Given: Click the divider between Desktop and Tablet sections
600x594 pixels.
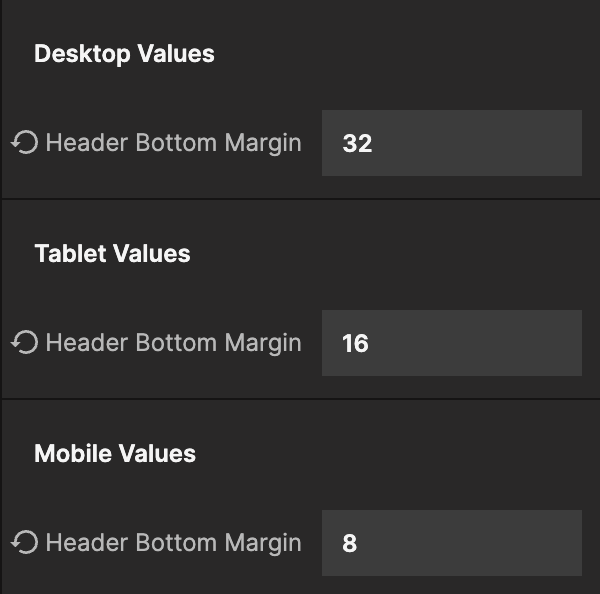Looking at the screenshot, I should click(x=300, y=199).
